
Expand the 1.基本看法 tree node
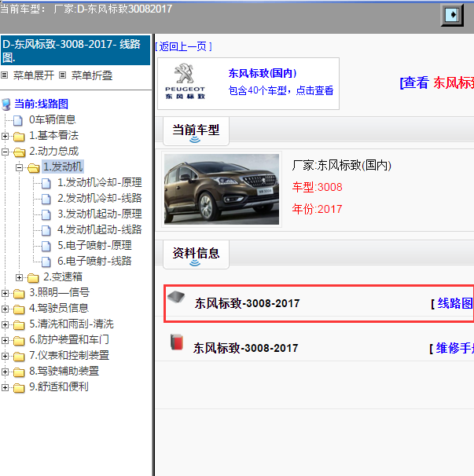pyautogui.click(x=5, y=136)
